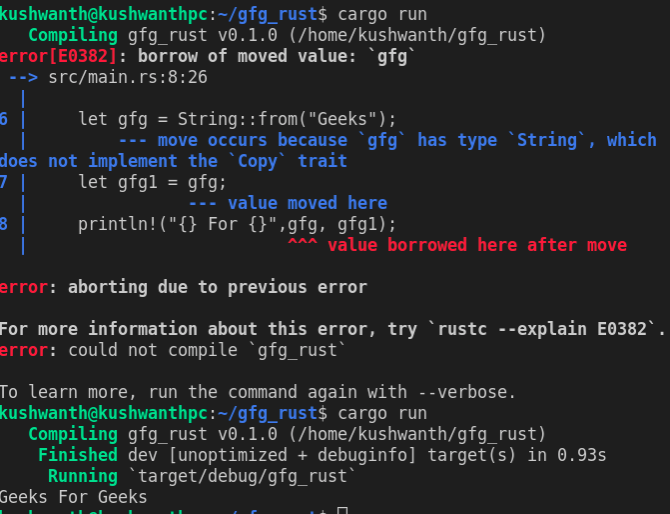Place cursor at the final prompt cursor block

343,513
